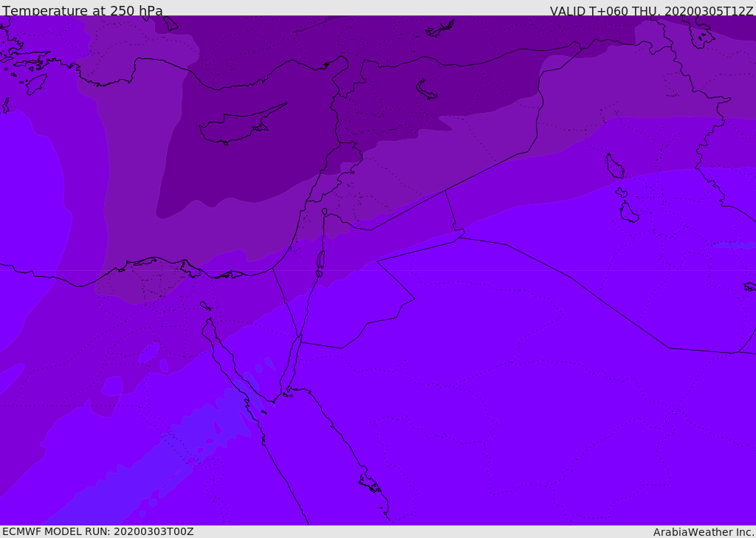Click the island of Cyprus on the map

[242, 125]
